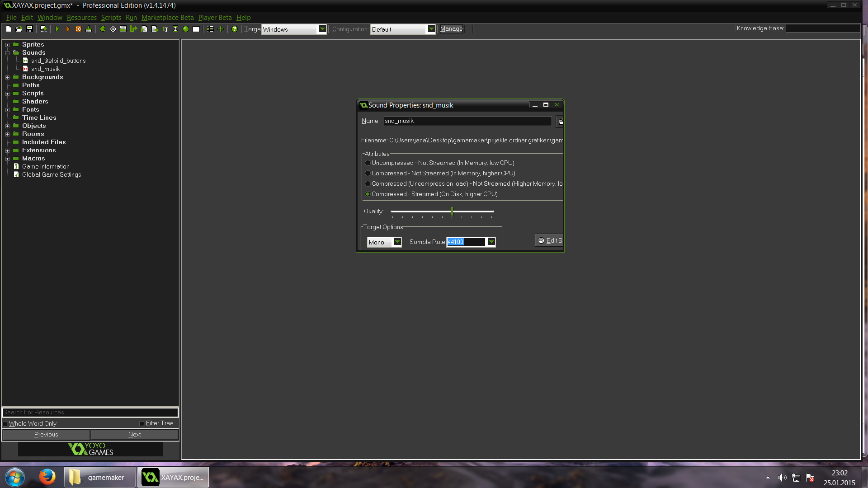Image resolution: width=868 pixels, height=488 pixels.
Task: Click the Create sprite Pac-Man icon
Action: pyautogui.click(x=103, y=29)
